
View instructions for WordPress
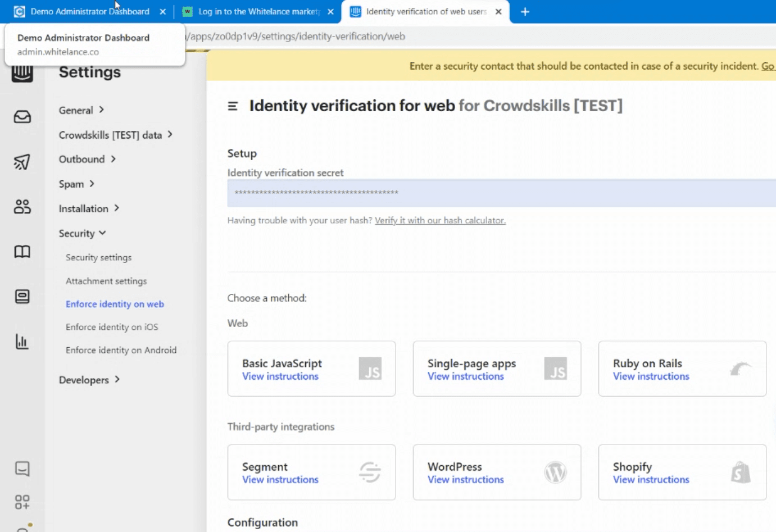coord(466,480)
